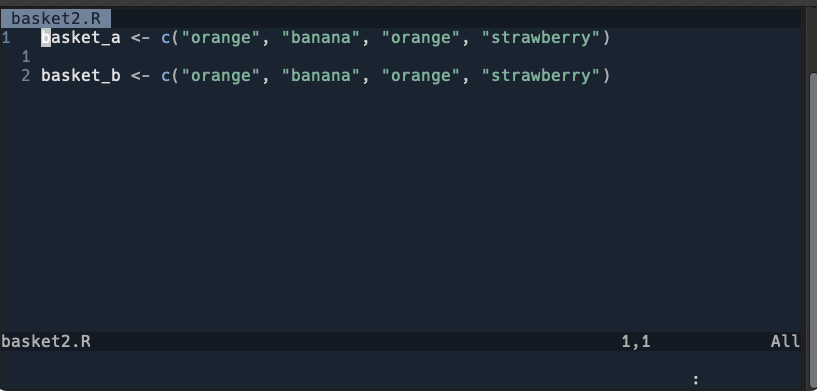Click the basket_a variable name
The width and height of the screenshot is (817, 391).
[x=81, y=38]
